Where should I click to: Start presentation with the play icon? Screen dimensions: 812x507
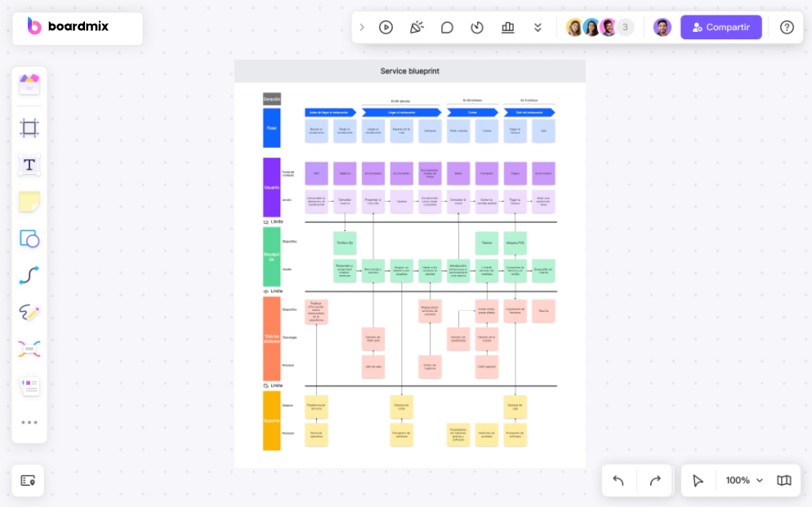point(386,28)
